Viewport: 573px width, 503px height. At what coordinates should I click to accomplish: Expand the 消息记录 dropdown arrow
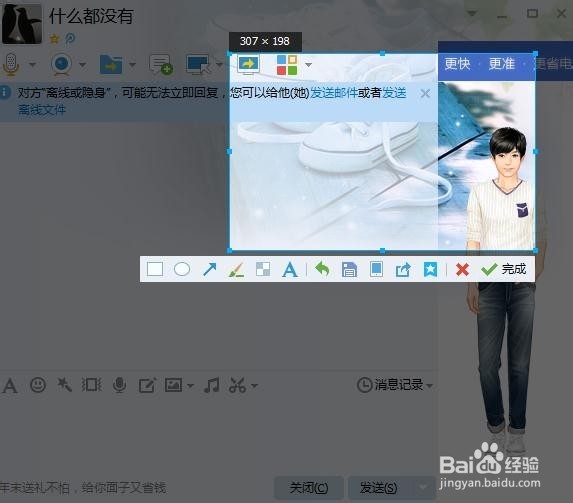point(430,386)
